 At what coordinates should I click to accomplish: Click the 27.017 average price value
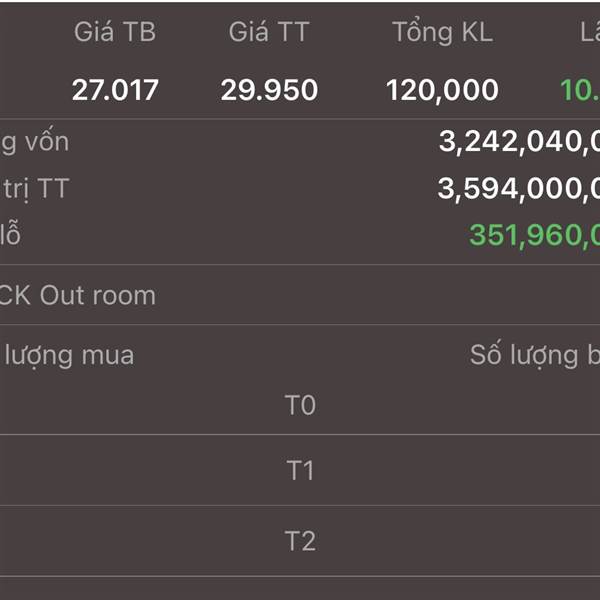[115, 90]
